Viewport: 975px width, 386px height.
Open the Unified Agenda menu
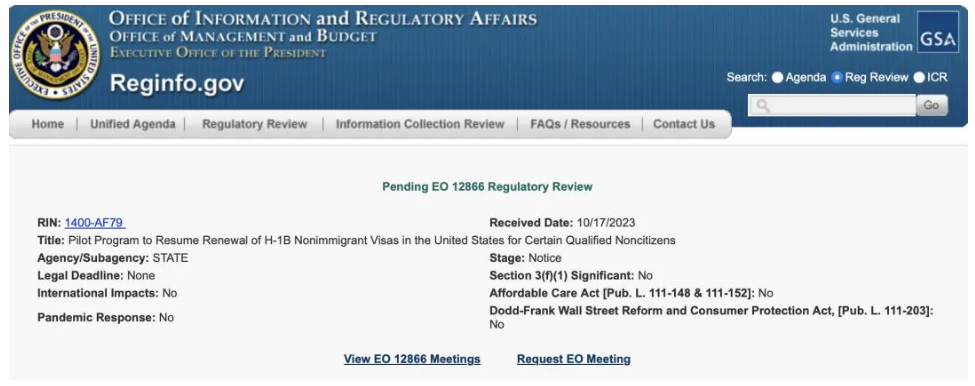coord(133,124)
